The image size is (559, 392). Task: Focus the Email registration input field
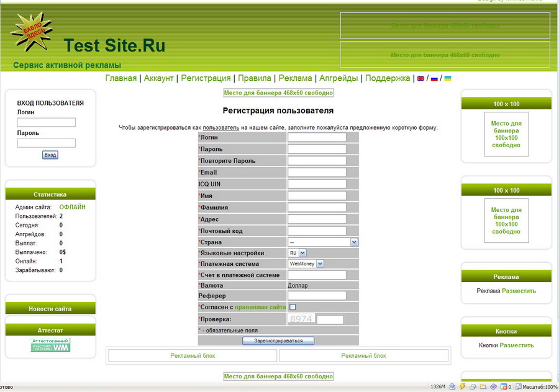tap(317, 172)
